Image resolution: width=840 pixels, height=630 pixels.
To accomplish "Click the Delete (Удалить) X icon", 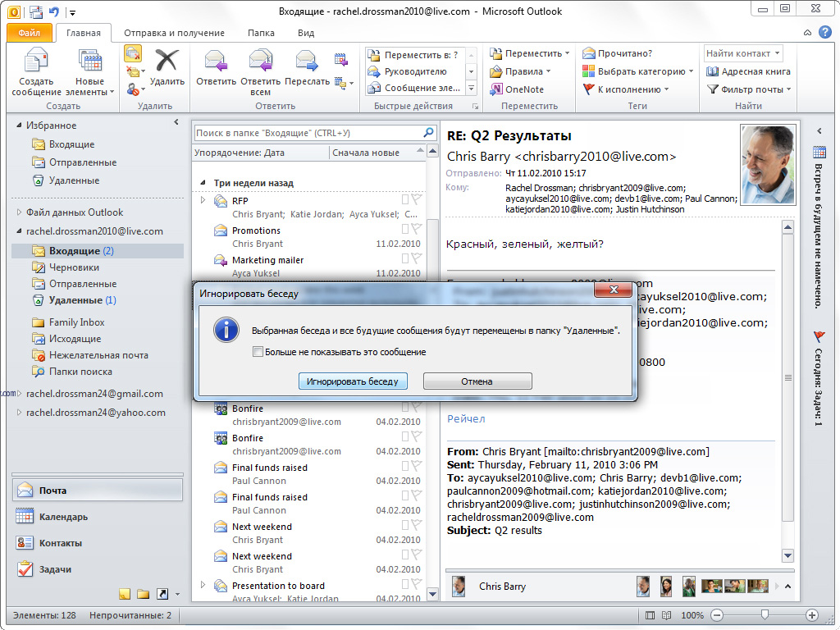I will [167, 60].
